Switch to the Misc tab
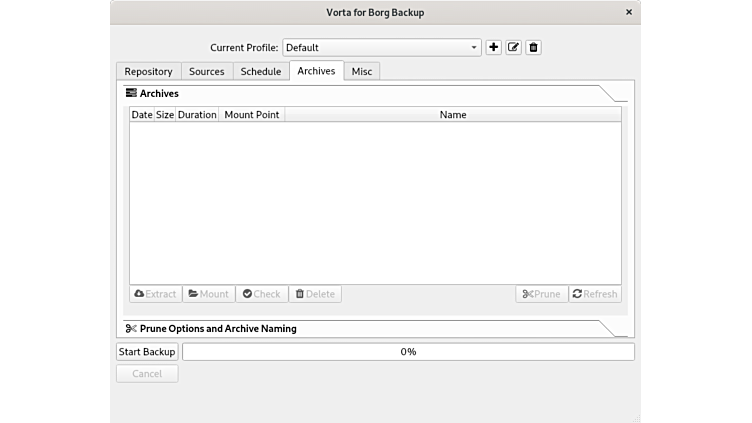Screen dimensions: 752x423 [x=361, y=71]
